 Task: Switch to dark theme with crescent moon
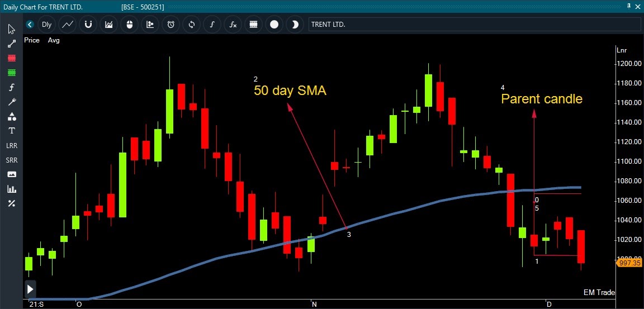(295, 25)
